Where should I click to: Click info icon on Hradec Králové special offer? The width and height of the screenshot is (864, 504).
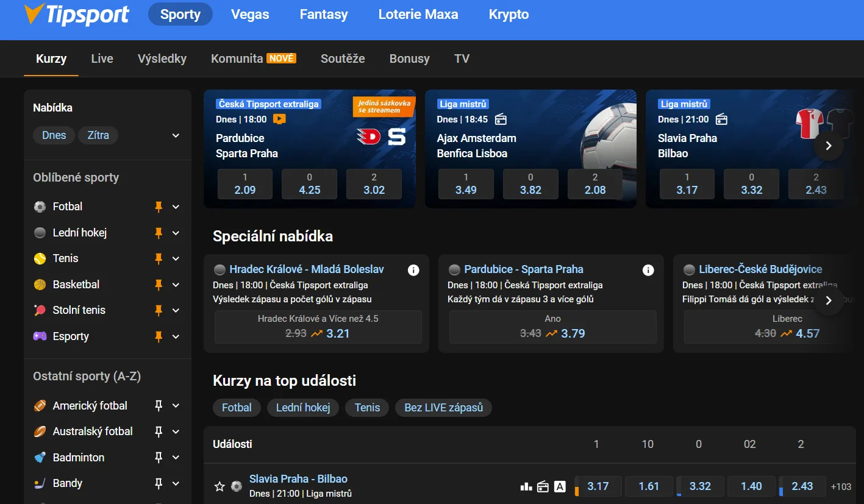click(413, 270)
